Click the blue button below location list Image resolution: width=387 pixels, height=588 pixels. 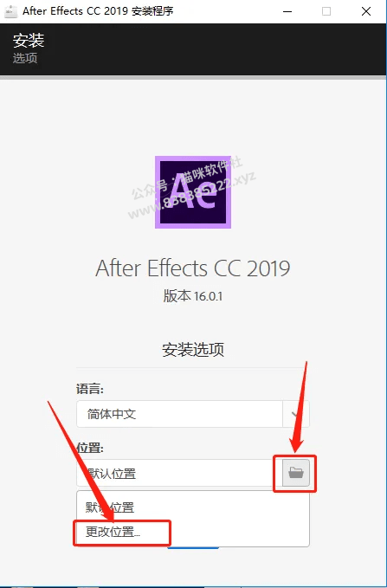pos(193,548)
